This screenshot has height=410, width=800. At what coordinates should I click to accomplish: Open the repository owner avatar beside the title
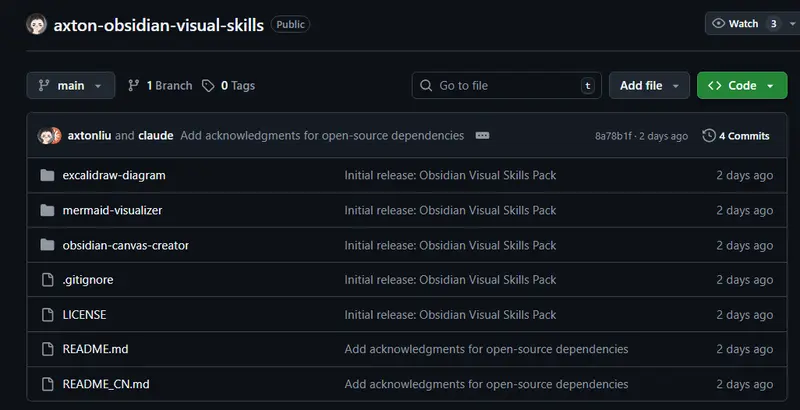pos(37,24)
